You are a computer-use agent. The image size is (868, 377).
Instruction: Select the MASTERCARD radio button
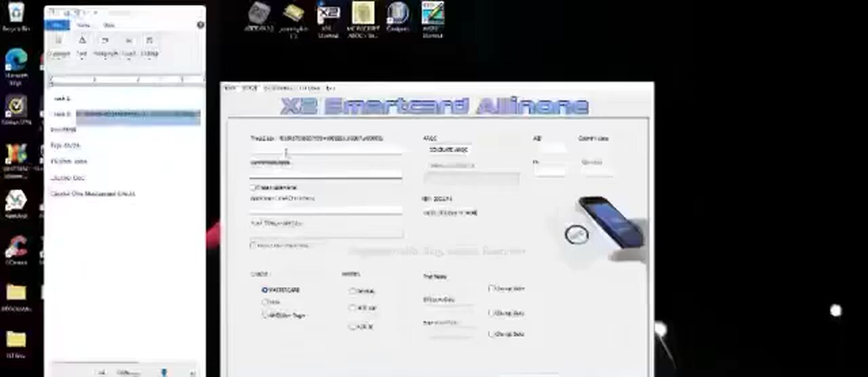[x=265, y=290]
